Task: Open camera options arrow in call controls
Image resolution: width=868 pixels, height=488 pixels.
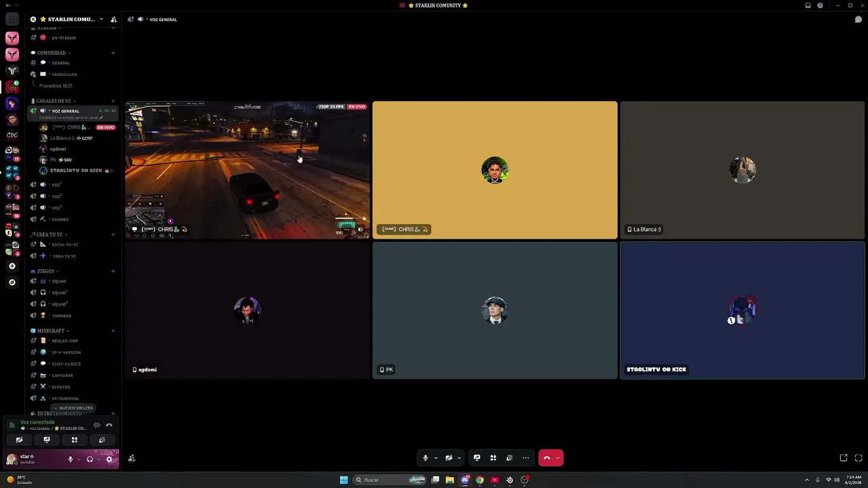Action: click(459, 458)
